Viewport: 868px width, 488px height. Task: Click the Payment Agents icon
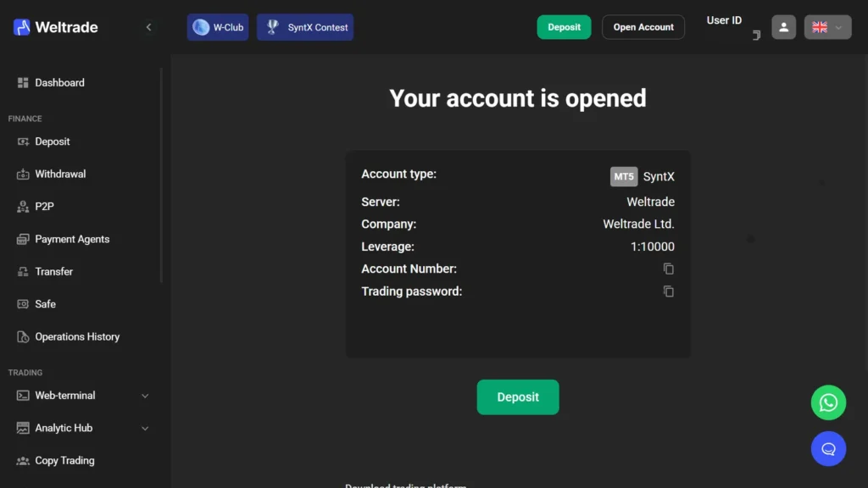click(x=23, y=239)
